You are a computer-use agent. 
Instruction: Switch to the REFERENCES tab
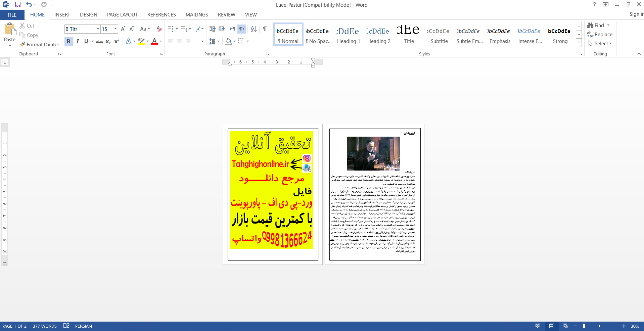pyautogui.click(x=162, y=15)
